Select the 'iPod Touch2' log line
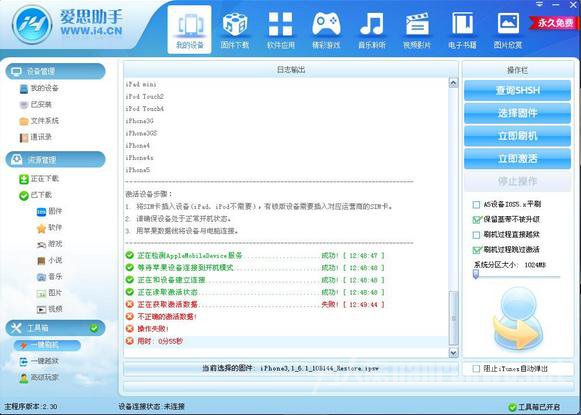 pos(145,97)
